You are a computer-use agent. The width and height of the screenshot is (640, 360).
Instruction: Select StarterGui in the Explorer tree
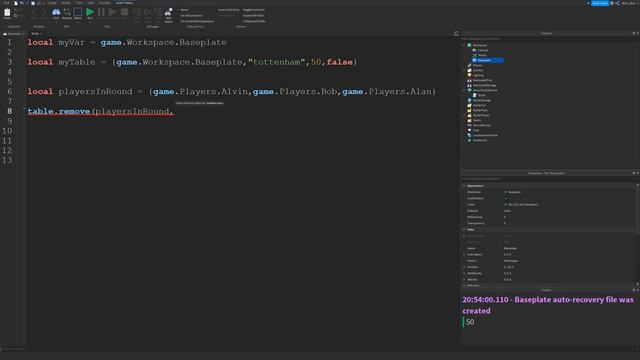479,105
